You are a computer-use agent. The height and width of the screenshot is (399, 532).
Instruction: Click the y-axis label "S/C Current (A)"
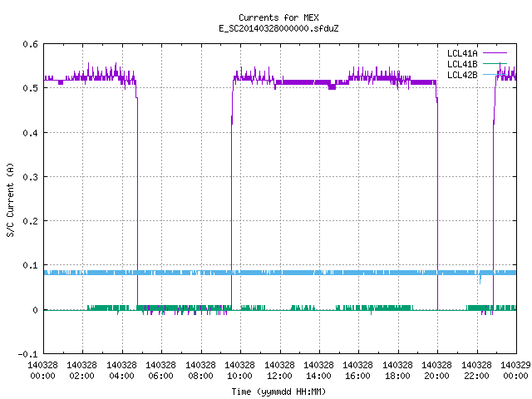[x=10, y=199]
